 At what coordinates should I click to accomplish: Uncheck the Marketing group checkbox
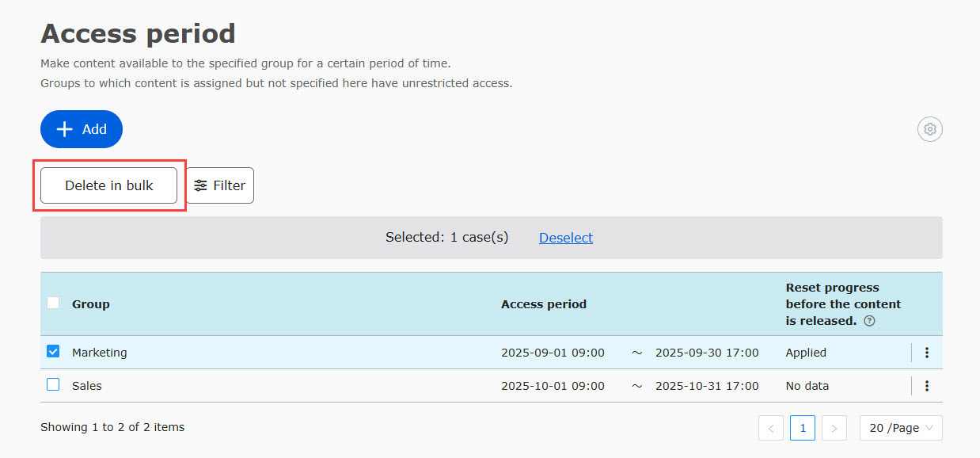[x=53, y=351]
